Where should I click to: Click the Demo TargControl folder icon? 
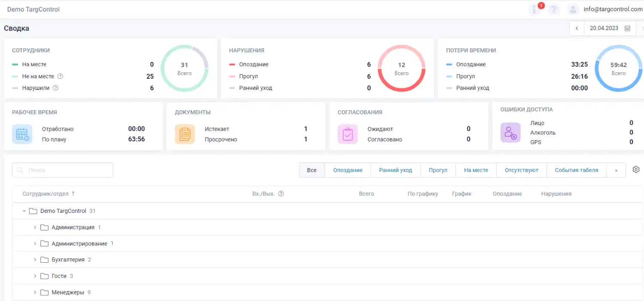tap(33, 211)
